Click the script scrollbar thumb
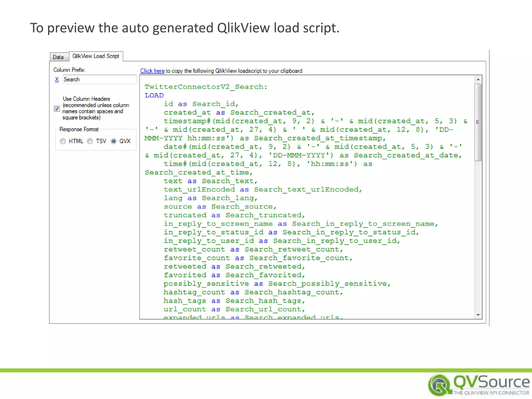The width and height of the screenshot is (532, 399). tap(478, 122)
